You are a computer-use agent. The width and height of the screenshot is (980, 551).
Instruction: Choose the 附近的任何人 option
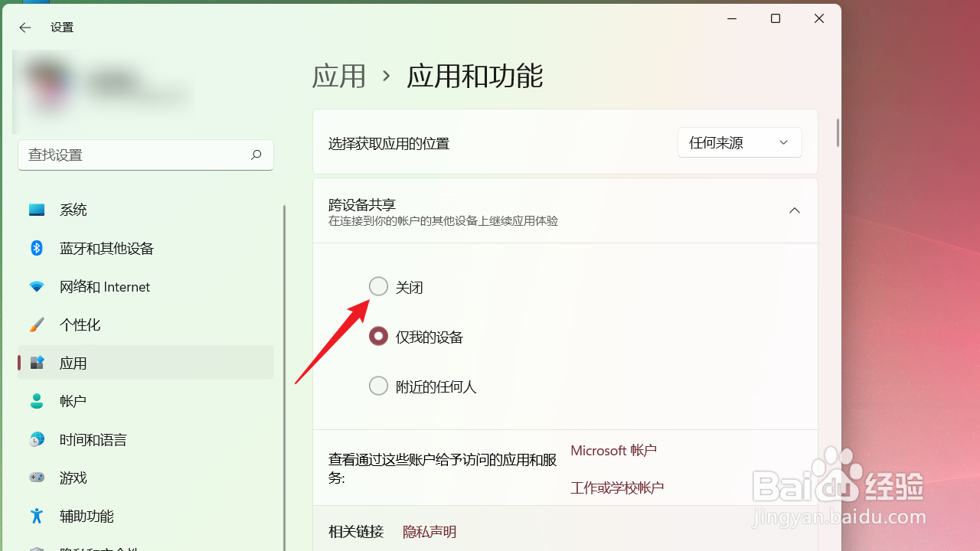pyautogui.click(x=378, y=385)
